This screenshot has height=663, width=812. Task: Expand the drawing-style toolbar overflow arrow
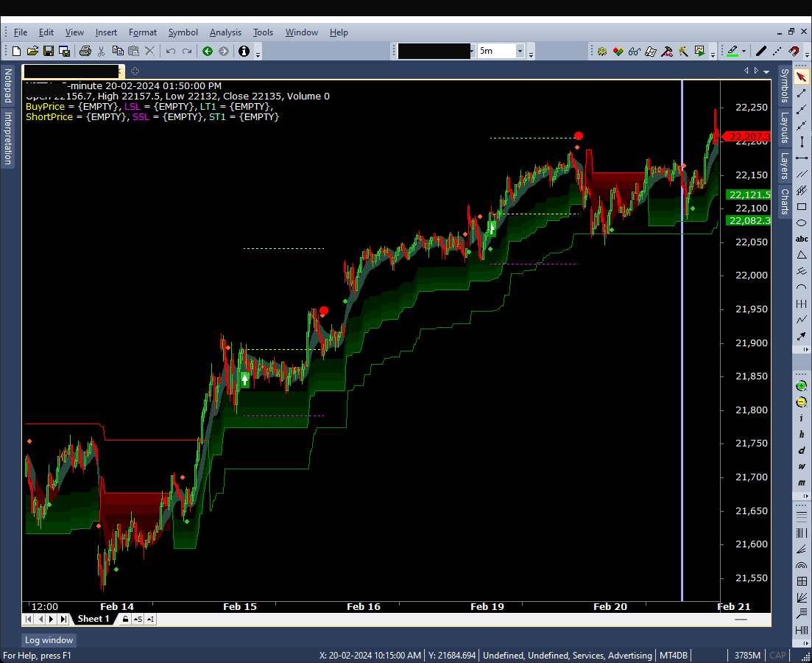[x=807, y=53]
